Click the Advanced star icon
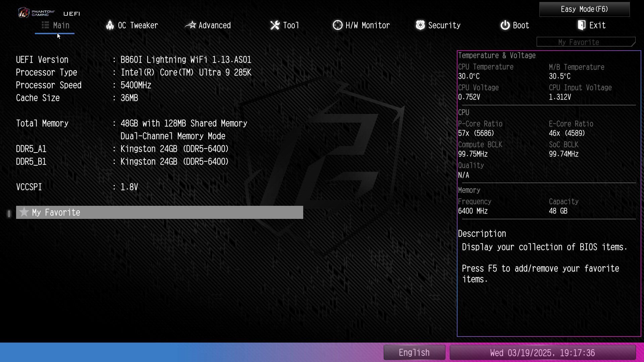Screen dimensions: 644x362 [x=190, y=25]
